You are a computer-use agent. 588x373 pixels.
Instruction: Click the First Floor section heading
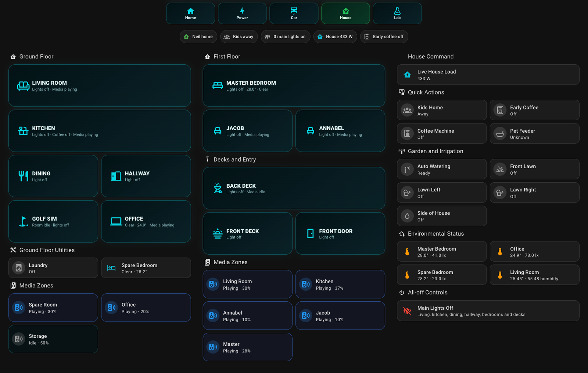(227, 57)
